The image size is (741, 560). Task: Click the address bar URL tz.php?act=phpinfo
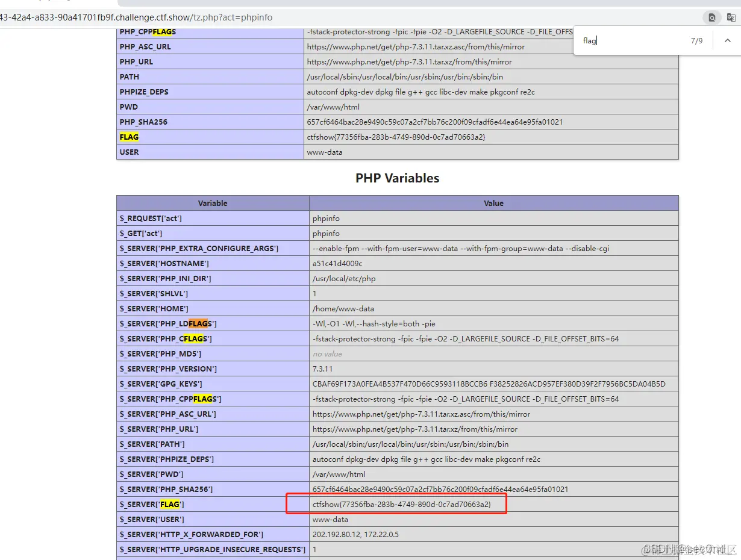136,17
